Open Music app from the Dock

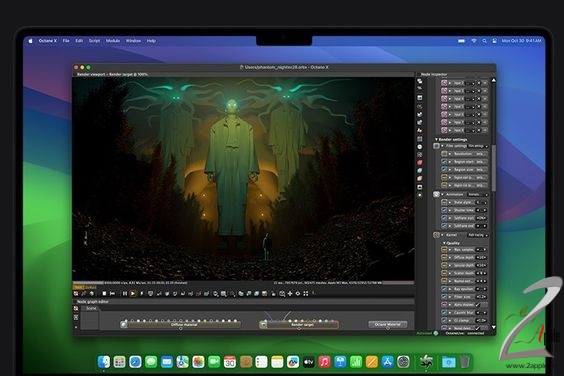coord(324,362)
